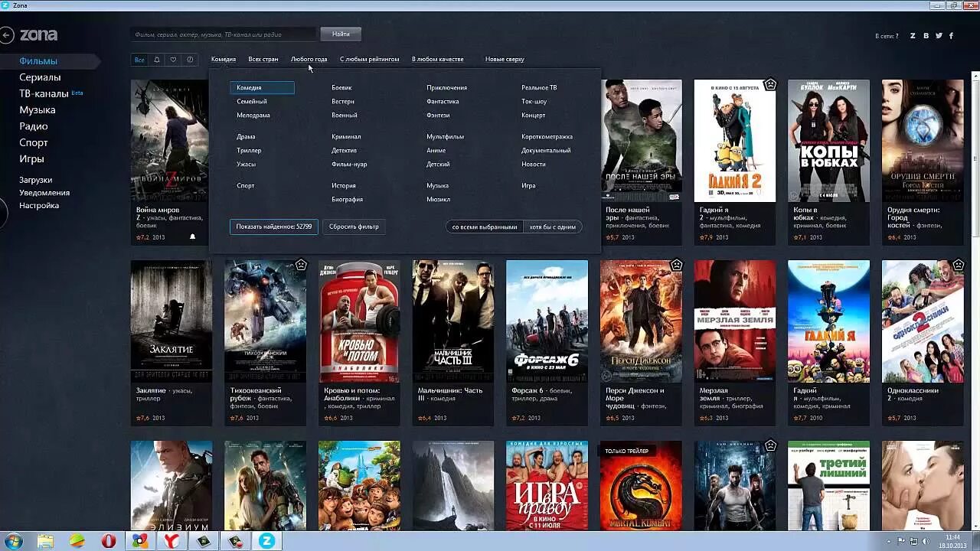Open Загрузки in the sidebar

point(36,180)
